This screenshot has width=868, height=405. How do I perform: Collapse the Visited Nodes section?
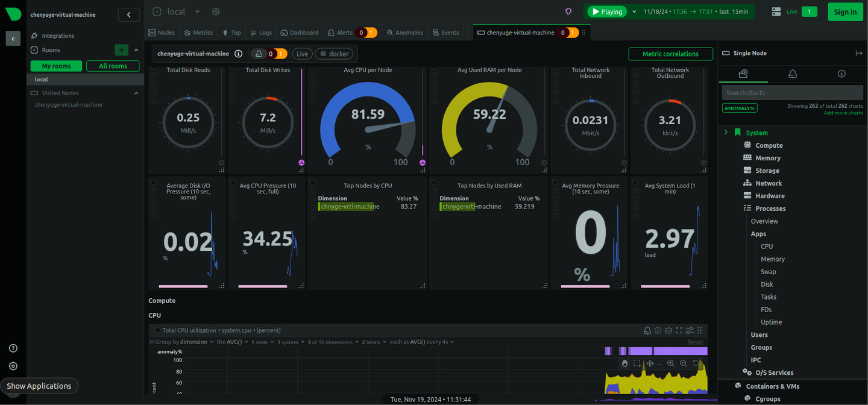[x=136, y=93]
